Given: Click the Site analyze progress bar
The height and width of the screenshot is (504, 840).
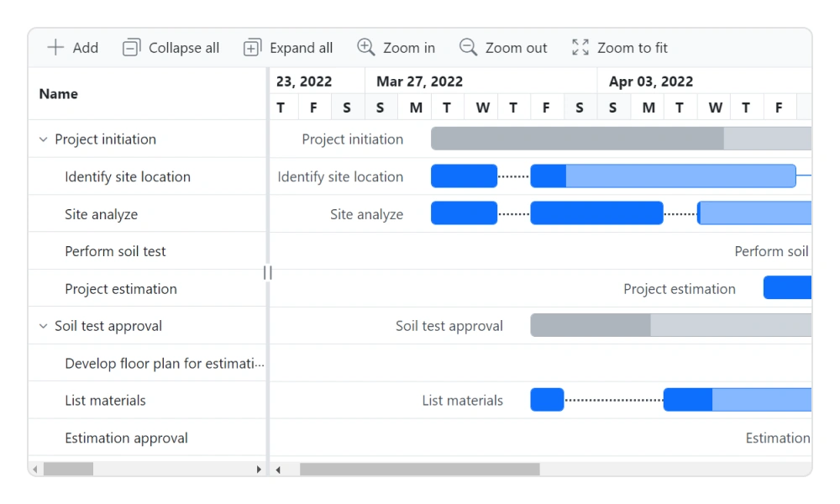Looking at the screenshot, I should pyautogui.click(x=596, y=213).
